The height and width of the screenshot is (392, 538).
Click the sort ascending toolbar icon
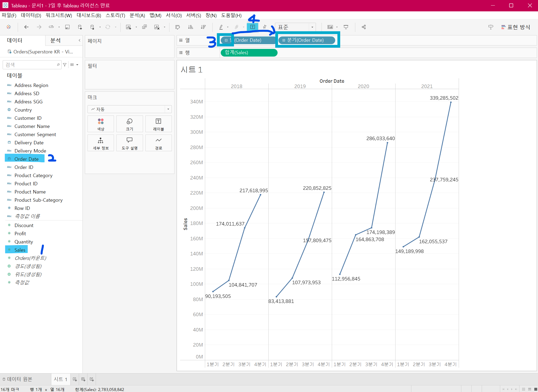190,27
